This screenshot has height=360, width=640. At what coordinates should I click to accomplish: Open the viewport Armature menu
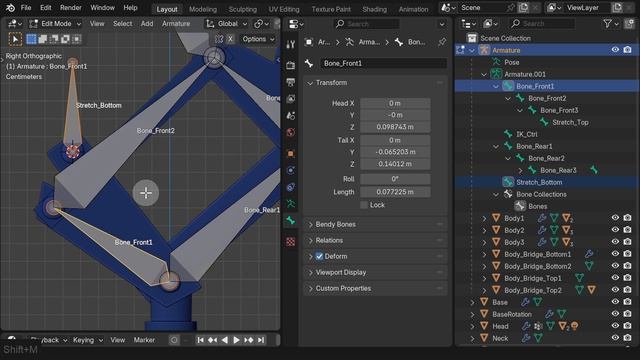pyautogui.click(x=176, y=24)
